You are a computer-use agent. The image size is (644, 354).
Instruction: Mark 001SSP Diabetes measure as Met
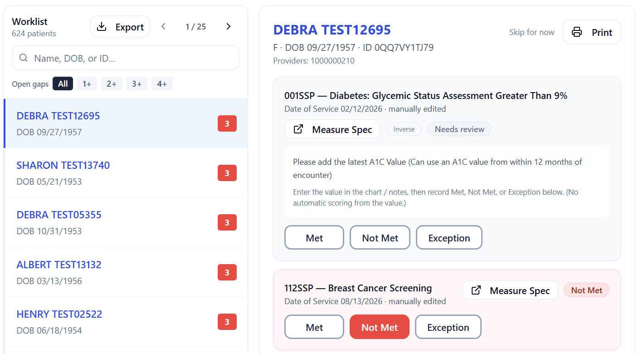tap(314, 238)
